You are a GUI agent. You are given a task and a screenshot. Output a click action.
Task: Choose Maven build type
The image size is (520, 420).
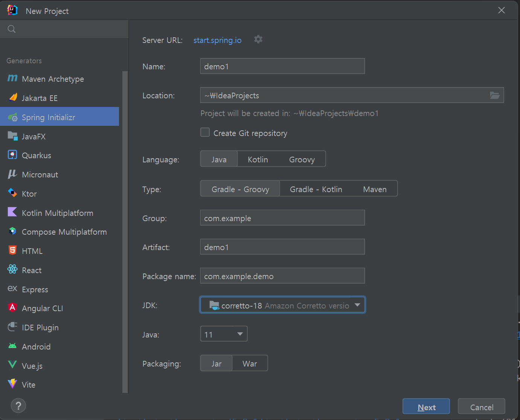(x=375, y=189)
